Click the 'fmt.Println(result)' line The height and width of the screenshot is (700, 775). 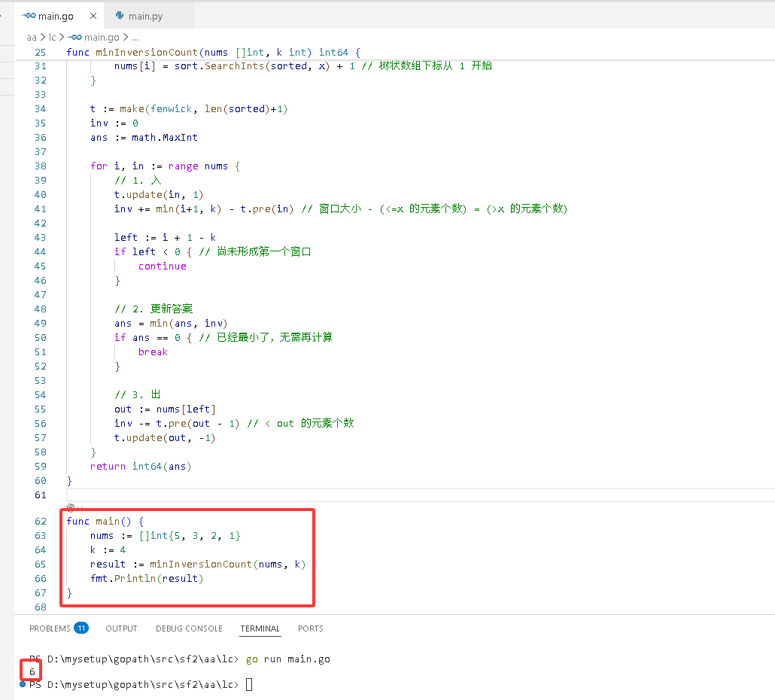(147, 578)
